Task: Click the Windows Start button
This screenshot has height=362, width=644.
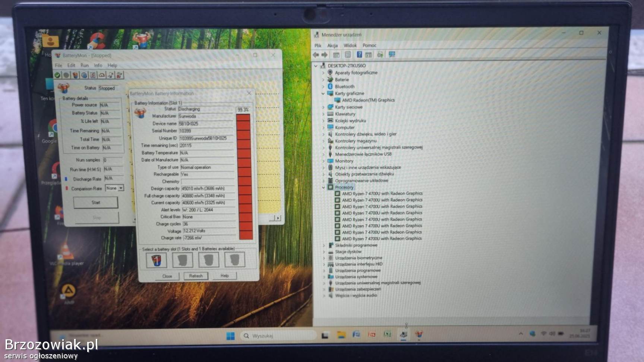Action: pyautogui.click(x=230, y=336)
